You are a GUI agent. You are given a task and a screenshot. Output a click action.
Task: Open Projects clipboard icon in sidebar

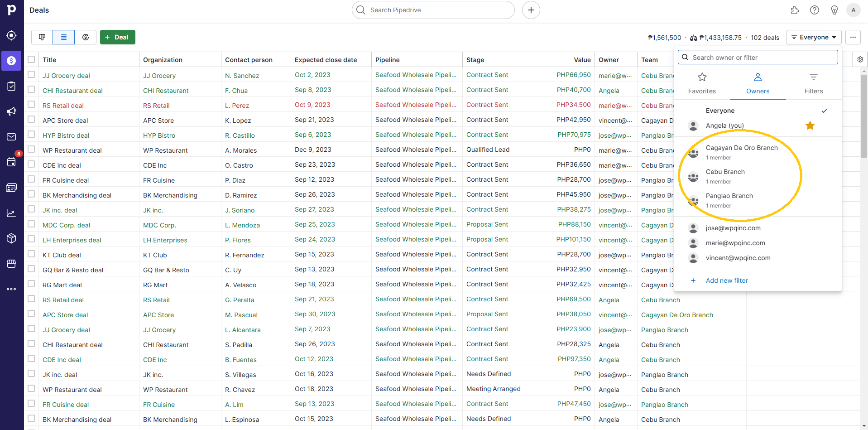[12, 86]
